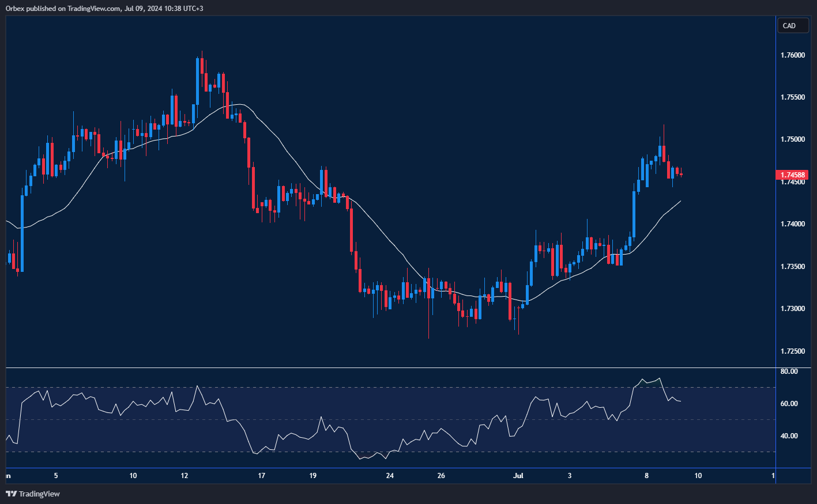
Task: Click the TradingView logo in the footer
Action: [33, 494]
